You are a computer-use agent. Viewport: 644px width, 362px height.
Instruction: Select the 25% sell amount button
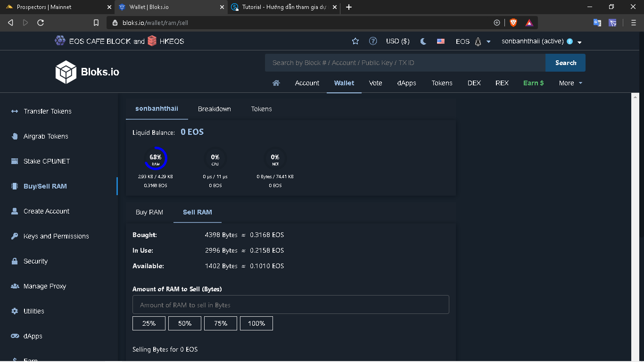[149, 323]
